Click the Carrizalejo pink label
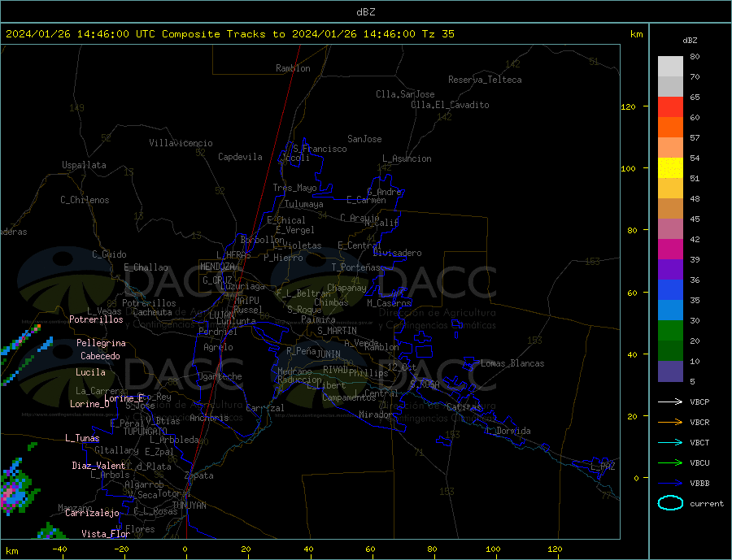732x560 pixels. coord(92,514)
